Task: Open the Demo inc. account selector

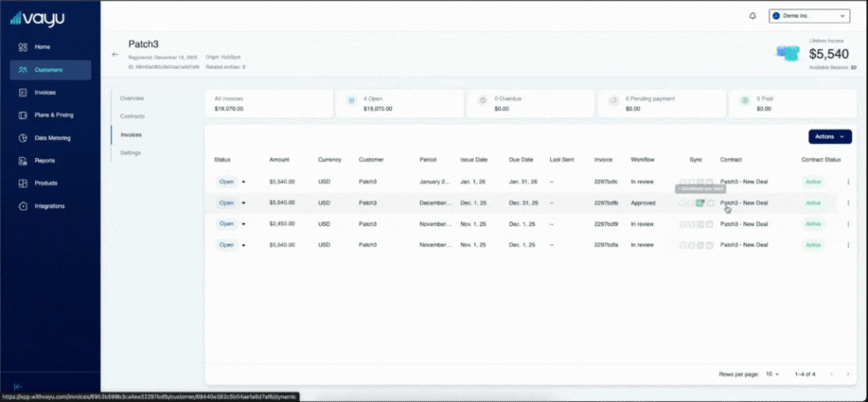Action: point(808,16)
